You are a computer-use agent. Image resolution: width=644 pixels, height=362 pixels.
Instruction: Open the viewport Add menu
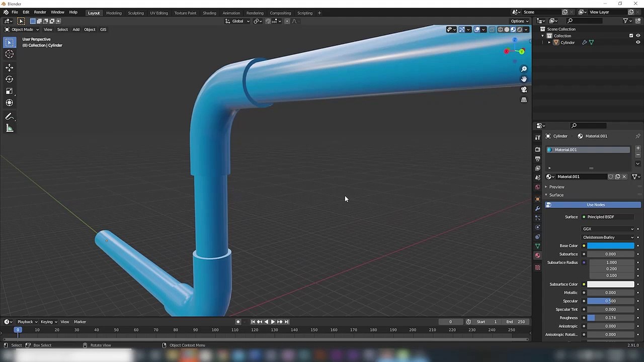(x=76, y=29)
